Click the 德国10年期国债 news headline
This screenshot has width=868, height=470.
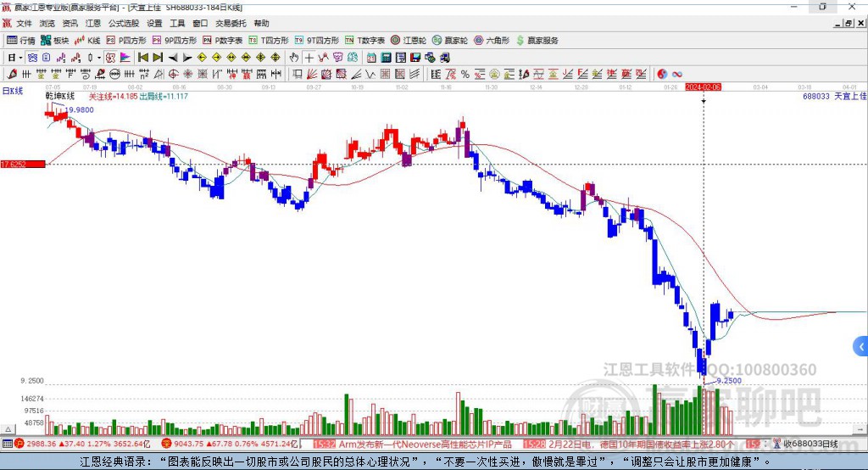pyautogui.click(x=641, y=444)
